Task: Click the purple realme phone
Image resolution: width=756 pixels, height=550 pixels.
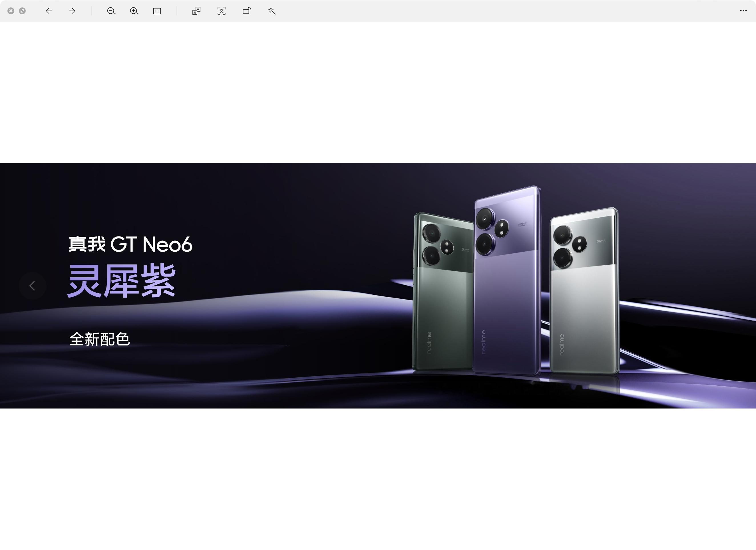Action: (x=507, y=280)
